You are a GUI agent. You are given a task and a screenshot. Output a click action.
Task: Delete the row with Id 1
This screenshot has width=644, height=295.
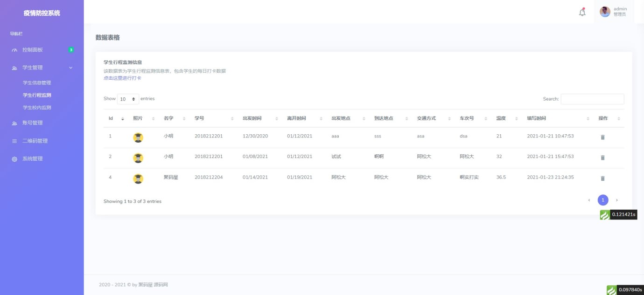(x=602, y=137)
